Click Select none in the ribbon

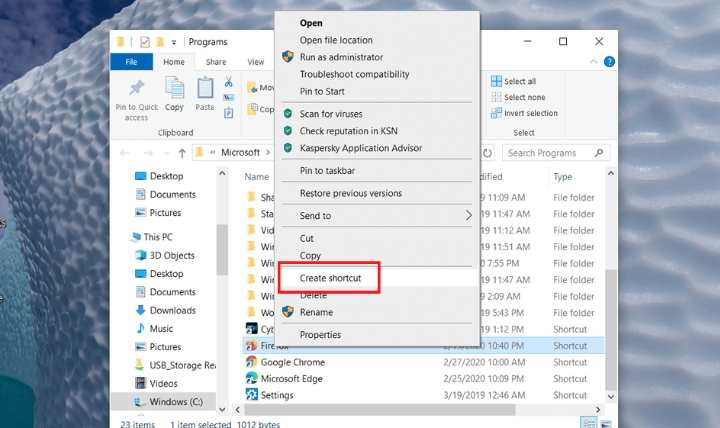pos(518,97)
